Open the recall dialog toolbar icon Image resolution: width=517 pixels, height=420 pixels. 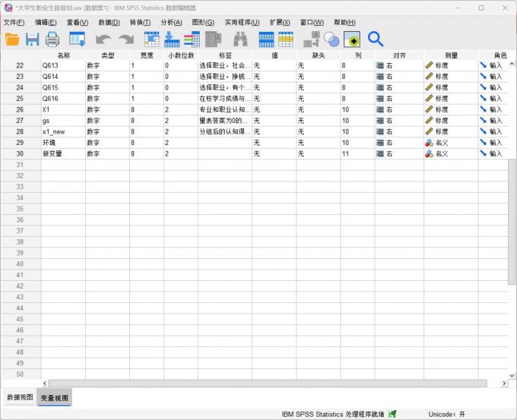[x=78, y=39]
